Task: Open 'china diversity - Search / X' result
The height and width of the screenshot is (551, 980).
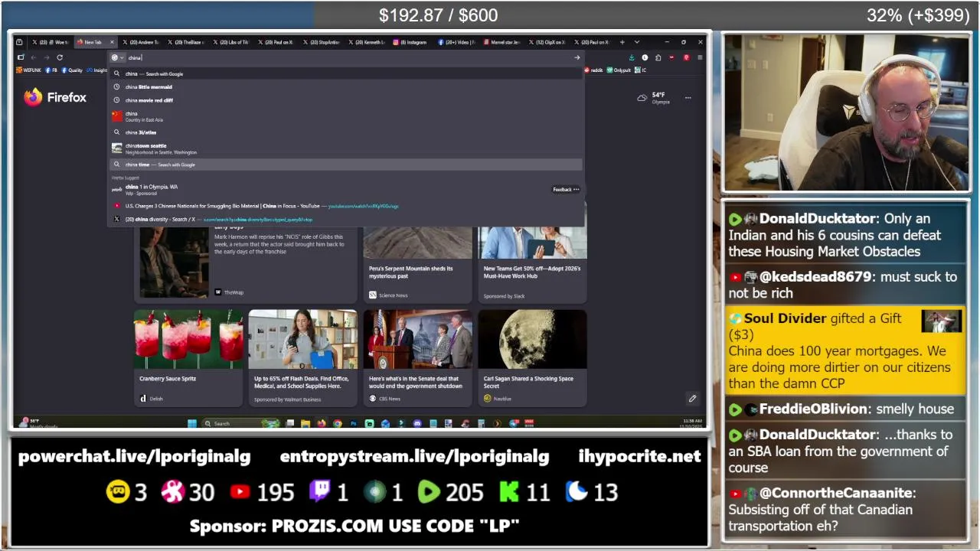Action: 346,219
